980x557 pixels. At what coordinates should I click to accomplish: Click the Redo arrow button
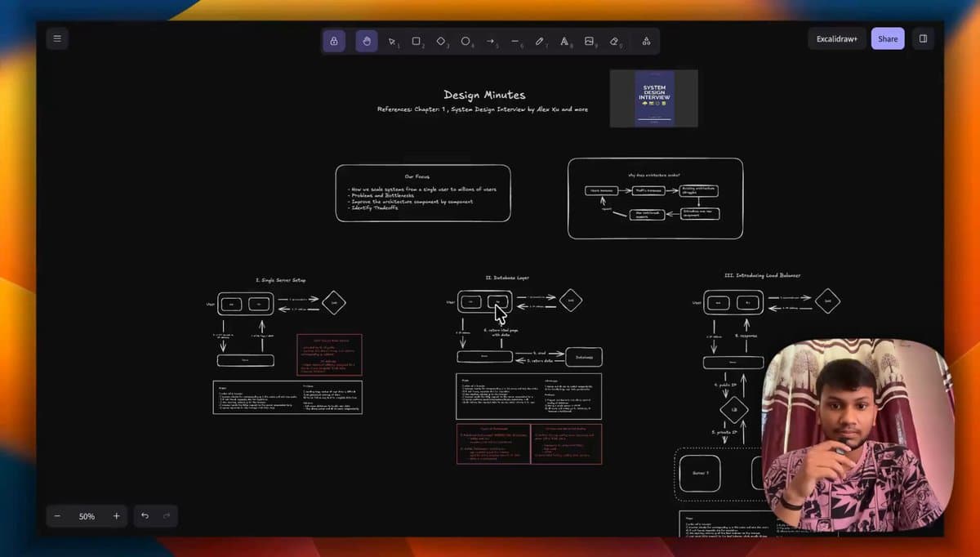[x=167, y=516]
